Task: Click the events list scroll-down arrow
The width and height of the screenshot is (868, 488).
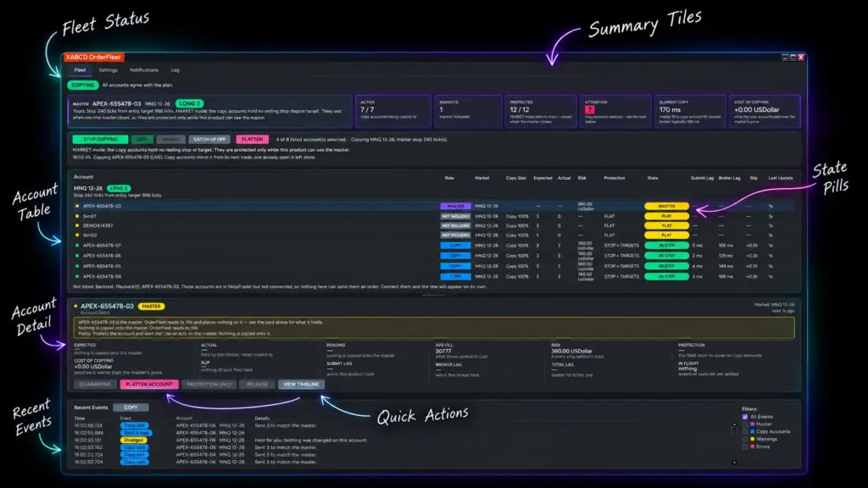Action: coord(735,463)
